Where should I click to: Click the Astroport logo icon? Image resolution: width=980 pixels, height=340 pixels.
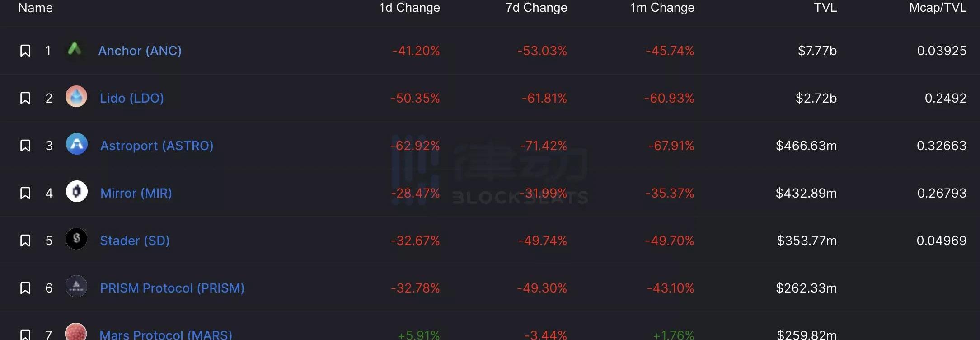[77, 144]
